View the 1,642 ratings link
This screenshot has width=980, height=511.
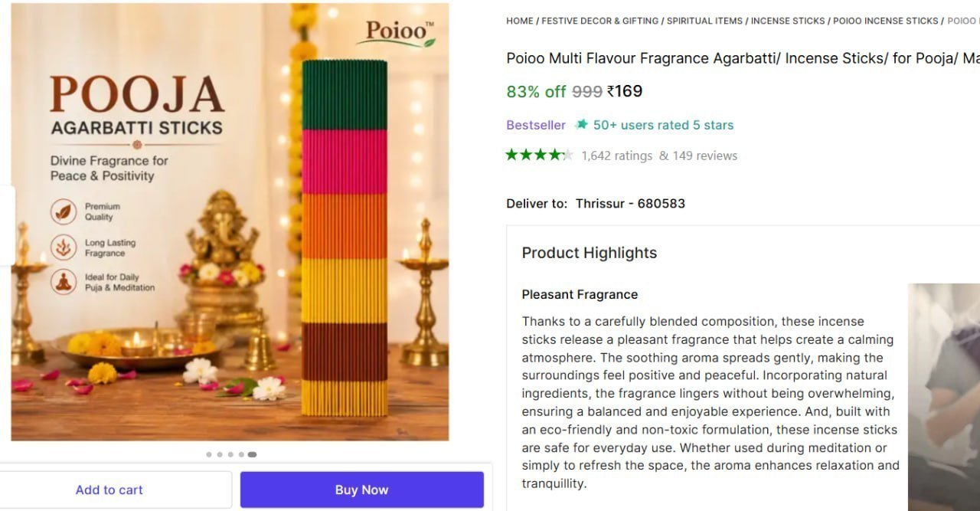coord(617,156)
